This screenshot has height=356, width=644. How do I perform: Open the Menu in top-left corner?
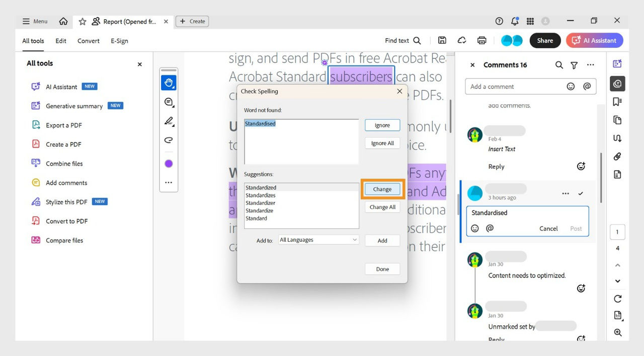[x=34, y=21]
